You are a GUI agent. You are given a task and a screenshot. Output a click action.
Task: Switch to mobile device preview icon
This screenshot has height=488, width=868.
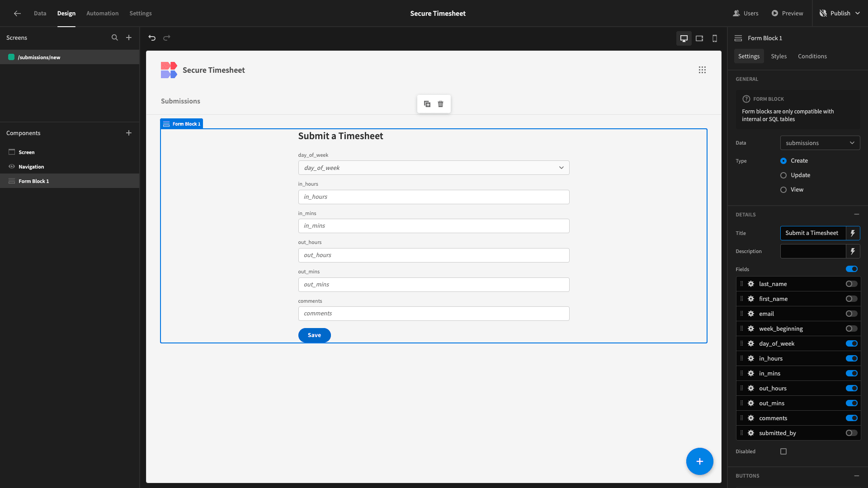[715, 38]
